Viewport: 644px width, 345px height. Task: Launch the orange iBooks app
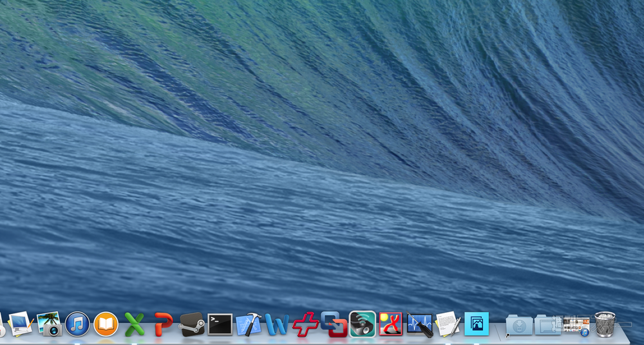(106, 323)
